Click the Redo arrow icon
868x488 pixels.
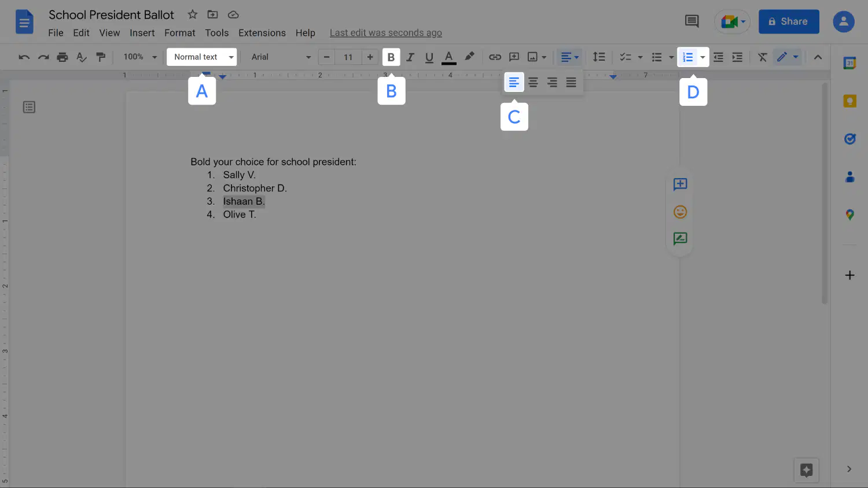(43, 57)
